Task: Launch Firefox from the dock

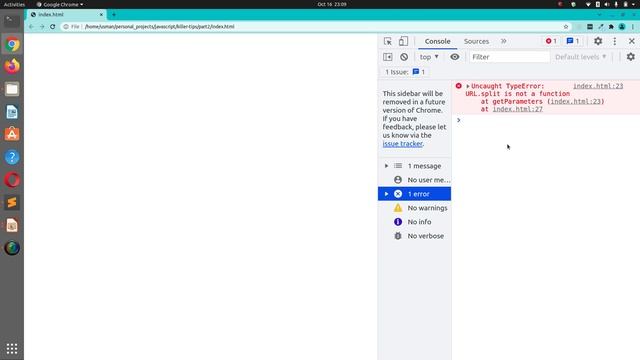Action: (12, 66)
